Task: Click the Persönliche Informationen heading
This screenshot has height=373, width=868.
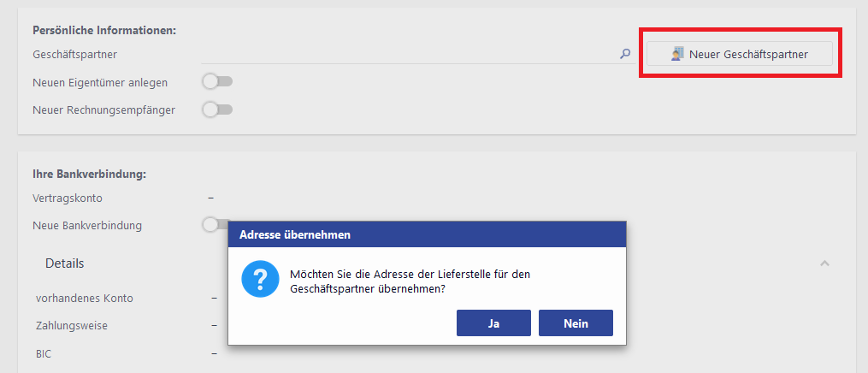Action: [x=104, y=30]
